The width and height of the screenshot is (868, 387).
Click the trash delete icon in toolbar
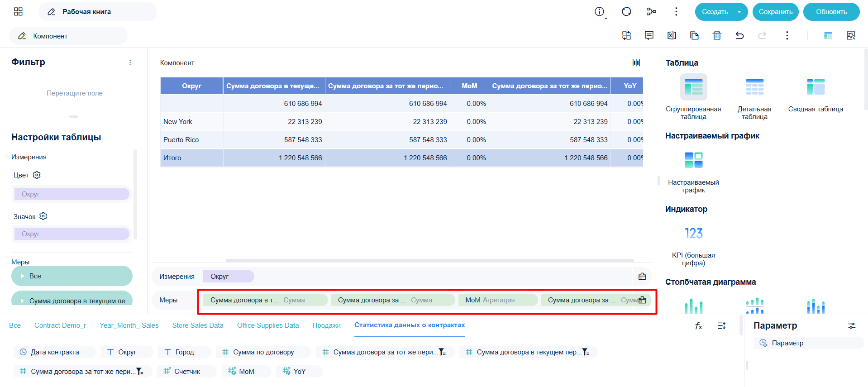[x=717, y=35]
